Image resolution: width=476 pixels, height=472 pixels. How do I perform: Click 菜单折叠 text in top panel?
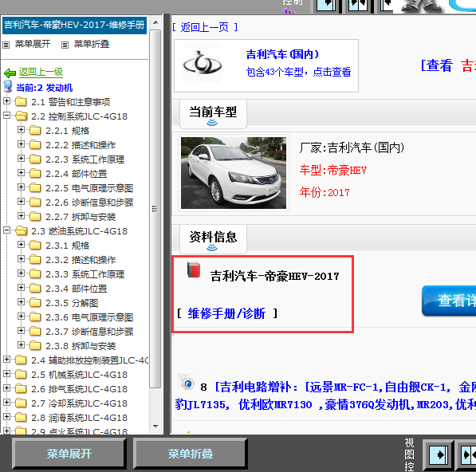pos(92,44)
